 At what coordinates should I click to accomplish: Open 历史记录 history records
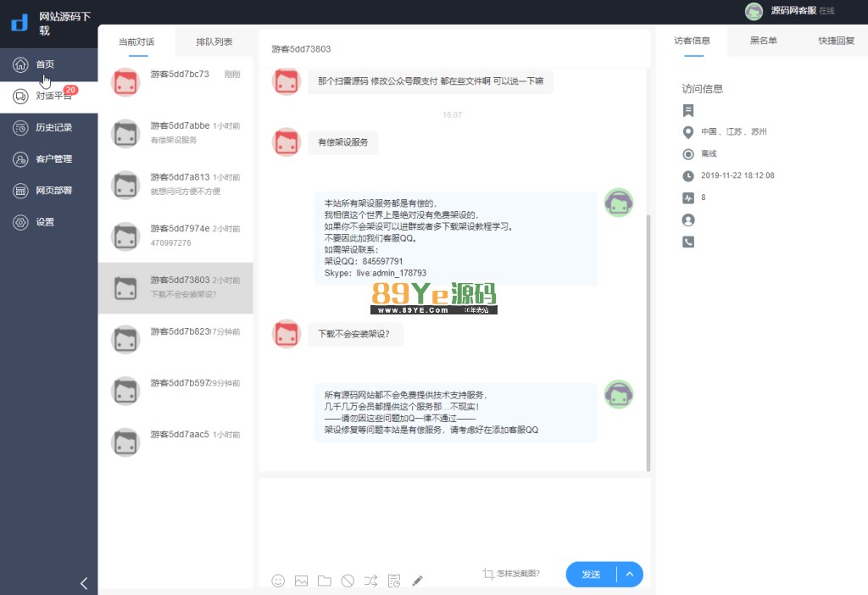click(48, 128)
